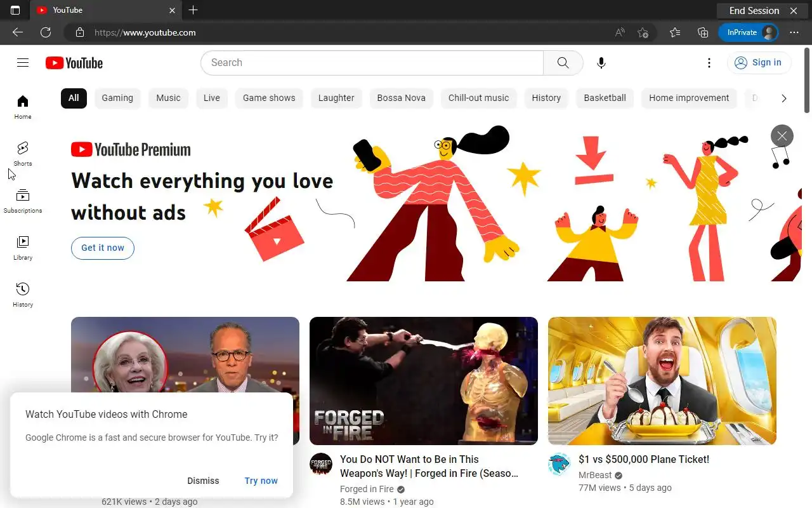This screenshot has height=508, width=812.
Task: Select the Music chip
Action: (x=168, y=98)
